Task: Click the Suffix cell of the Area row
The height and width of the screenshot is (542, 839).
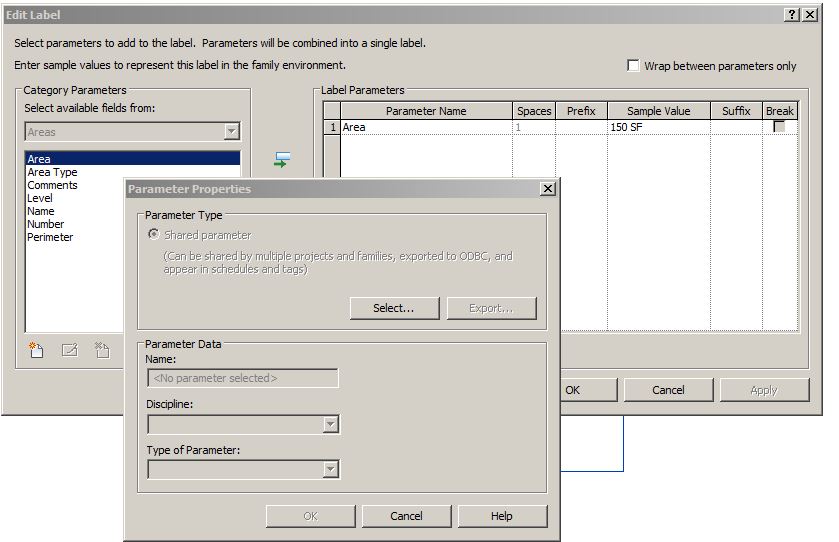Action: click(736, 127)
